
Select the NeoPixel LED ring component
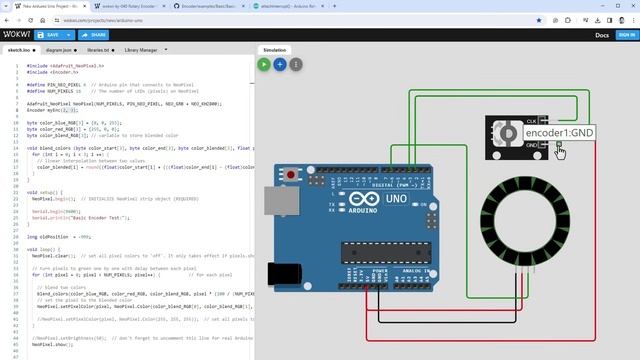(x=525, y=221)
